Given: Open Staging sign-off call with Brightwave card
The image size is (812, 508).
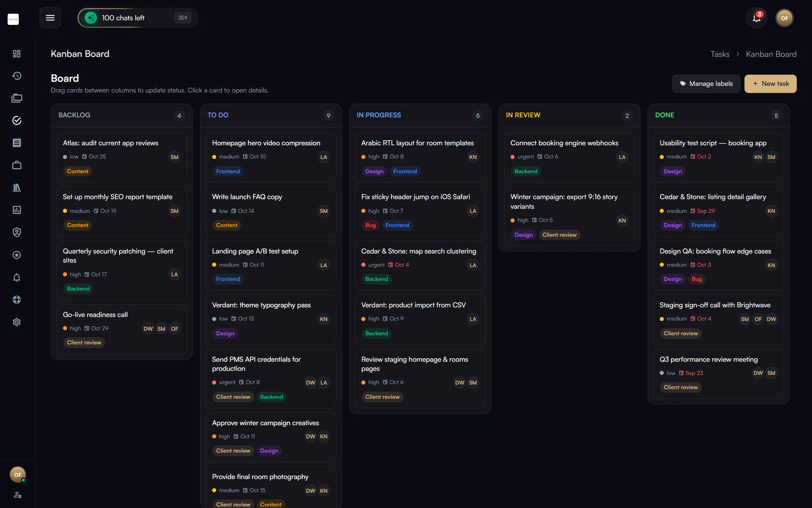Looking at the screenshot, I should coord(718,319).
